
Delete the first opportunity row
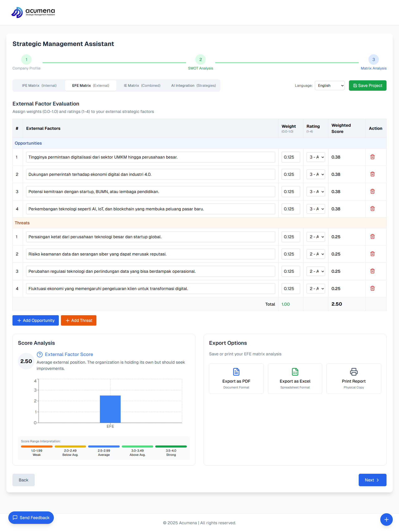pyautogui.click(x=372, y=157)
